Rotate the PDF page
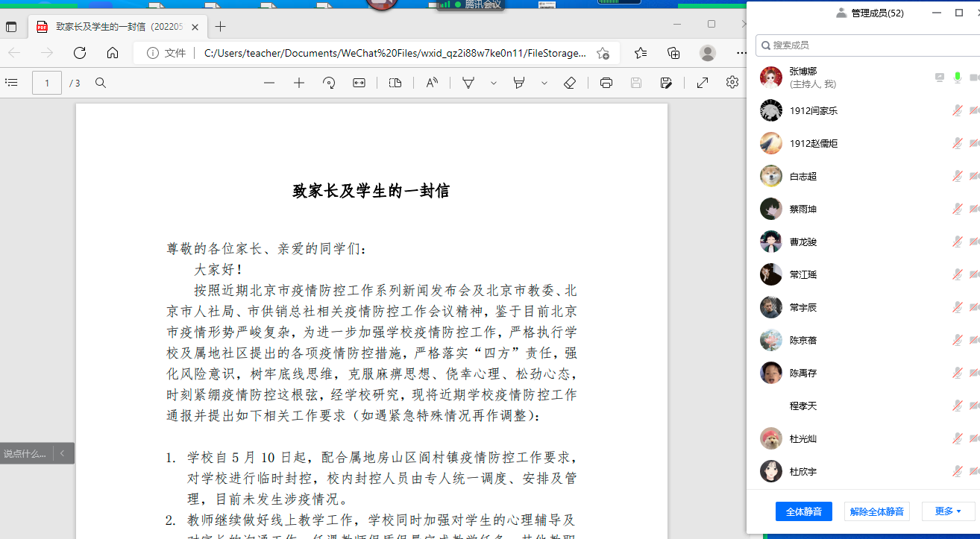Image resolution: width=980 pixels, height=539 pixels. click(x=329, y=83)
